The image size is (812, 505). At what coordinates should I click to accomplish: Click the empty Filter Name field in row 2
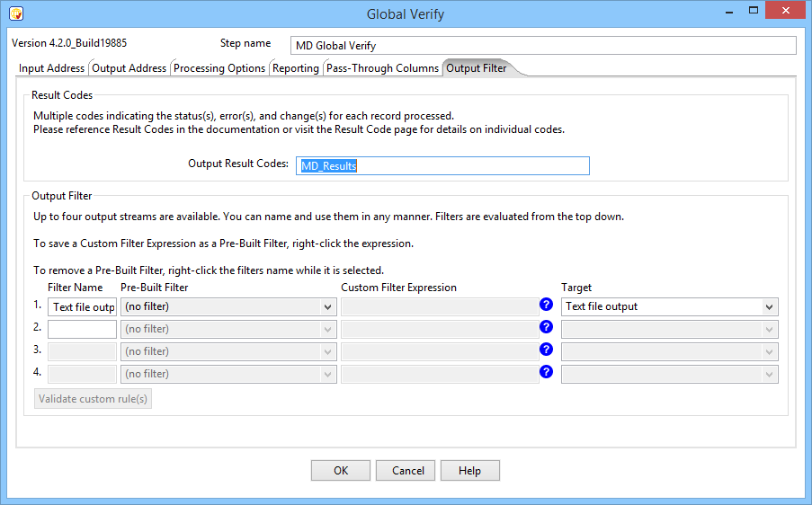[82, 329]
